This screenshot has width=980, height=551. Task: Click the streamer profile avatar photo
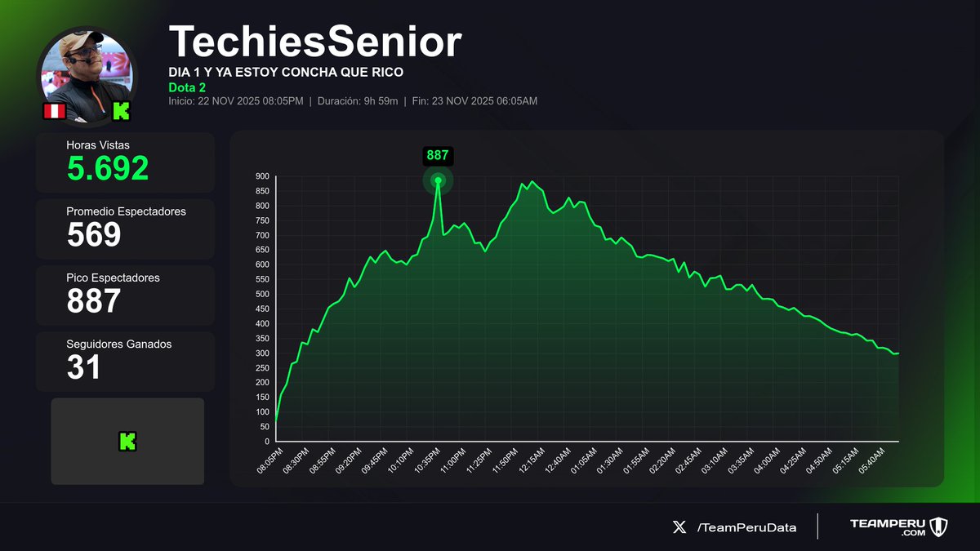click(86, 75)
